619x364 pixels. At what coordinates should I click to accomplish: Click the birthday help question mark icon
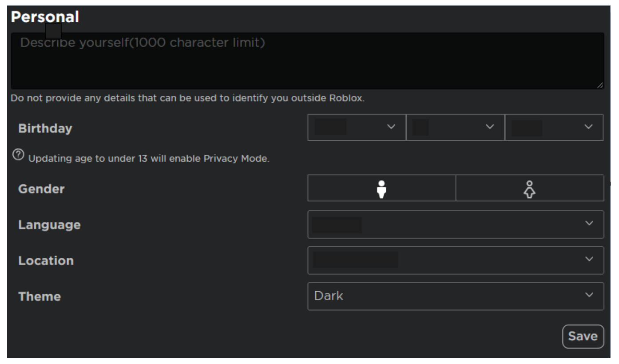click(x=18, y=154)
